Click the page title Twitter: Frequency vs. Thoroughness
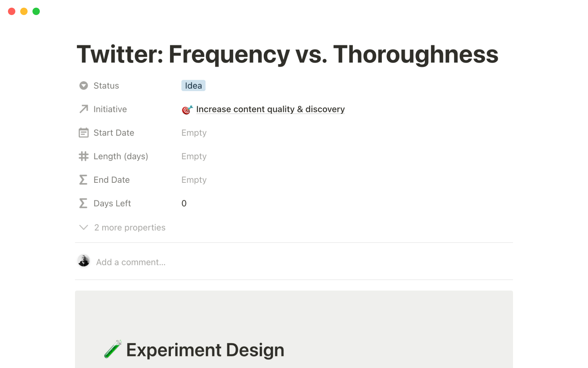The image size is (588, 368). [287, 54]
